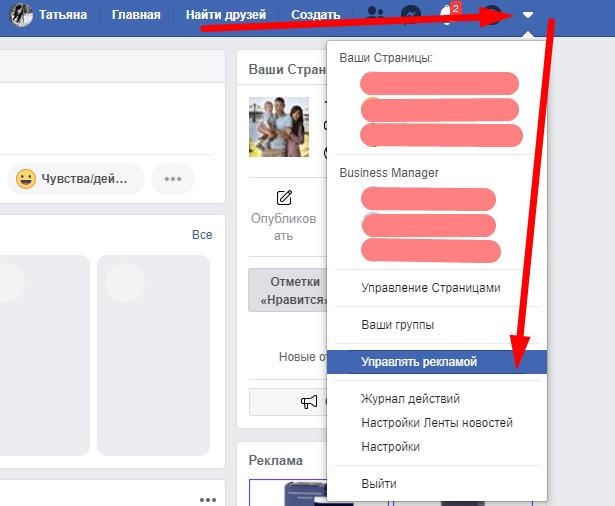Viewport: 615px width, 506px height.
Task: Open the Татьяна profile link
Action: pos(63,15)
